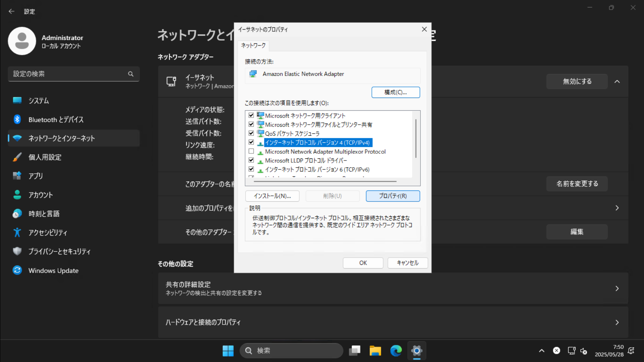
Task: Expand 追加のプロパティ row chevron
Action: 617,208
